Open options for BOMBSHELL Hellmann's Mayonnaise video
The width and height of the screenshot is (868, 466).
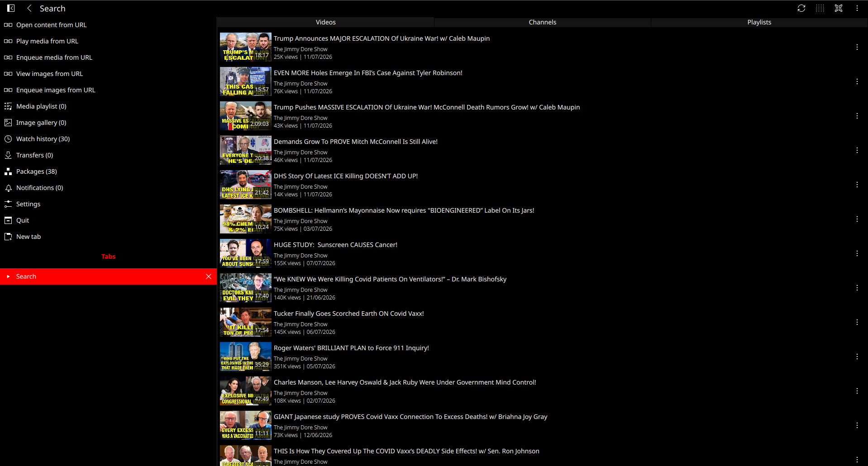[x=857, y=219]
